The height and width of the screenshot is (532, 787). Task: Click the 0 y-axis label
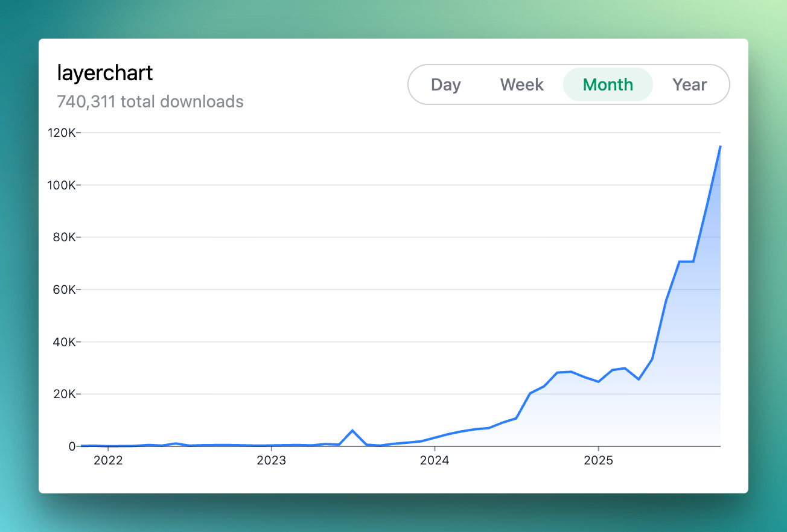(72, 446)
